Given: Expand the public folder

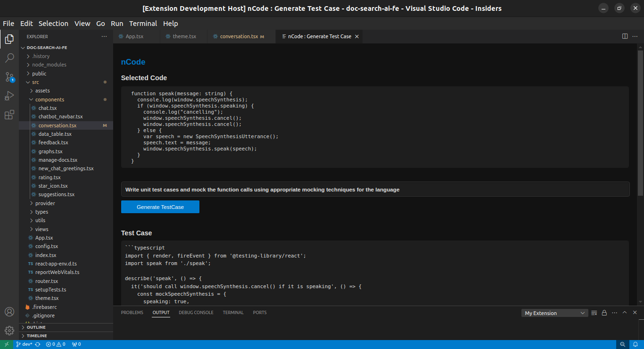Looking at the screenshot, I should (x=66, y=74).
